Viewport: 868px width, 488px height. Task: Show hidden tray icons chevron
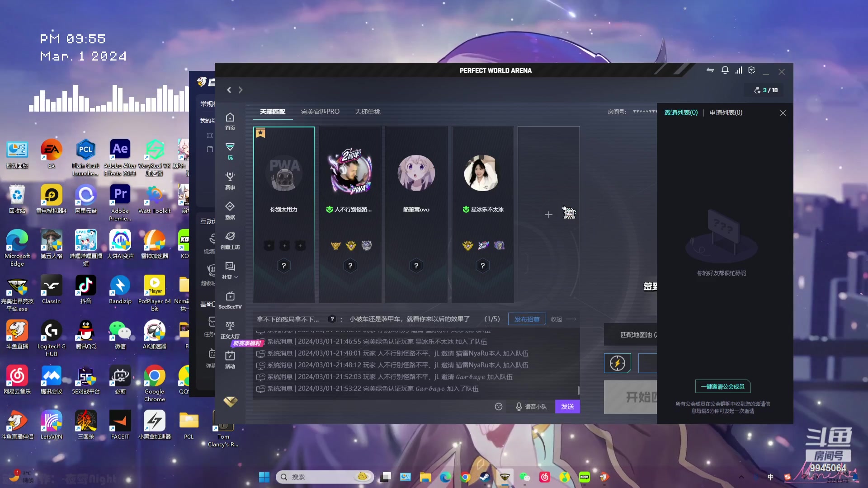tap(741, 477)
